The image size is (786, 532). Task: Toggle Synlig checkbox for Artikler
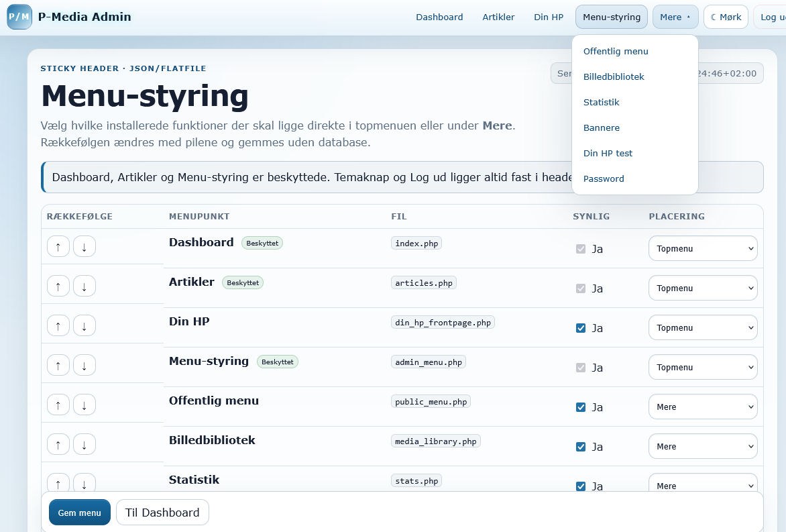(581, 288)
